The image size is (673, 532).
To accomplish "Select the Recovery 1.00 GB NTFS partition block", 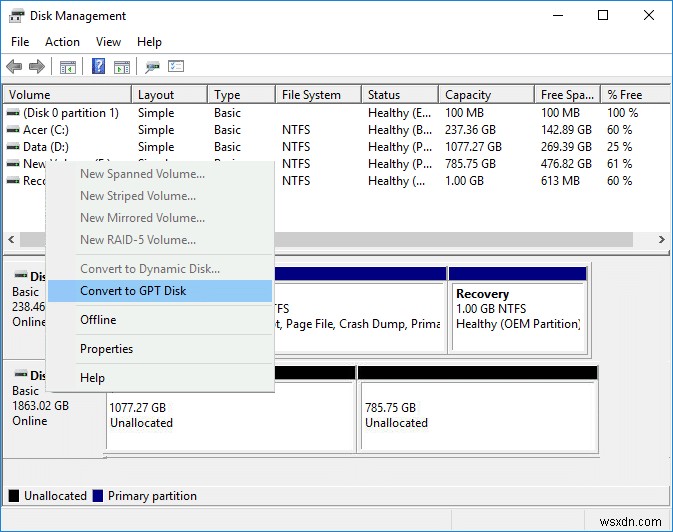I will (518, 310).
